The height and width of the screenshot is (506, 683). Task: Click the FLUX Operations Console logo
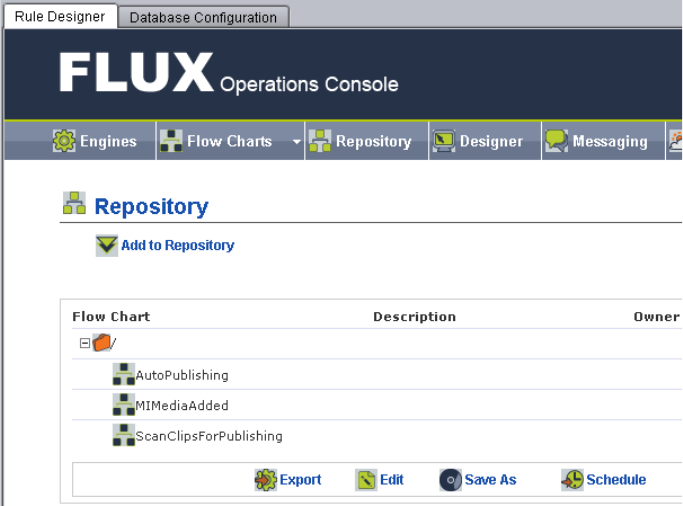click(229, 73)
